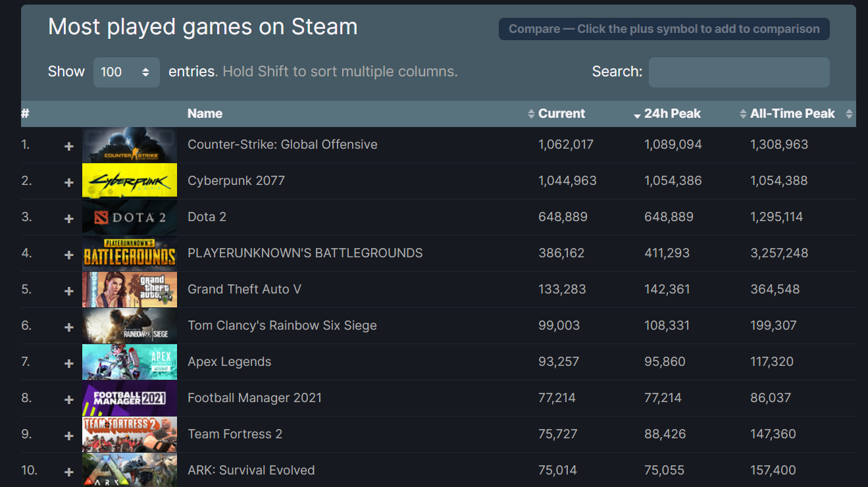The width and height of the screenshot is (868, 487).
Task: Click plus symbol beside Dota 2
Action: coord(68,218)
